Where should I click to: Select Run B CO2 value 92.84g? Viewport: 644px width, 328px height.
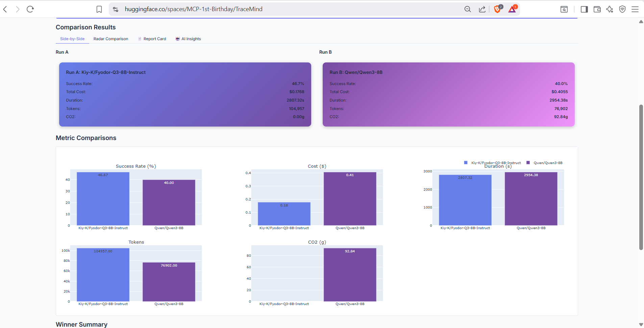click(x=561, y=117)
